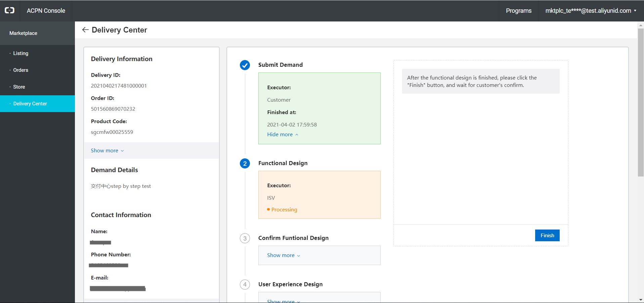Click the Marketplace sidebar heading
Image resolution: width=644 pixels, height=303 pixels.
24,33
